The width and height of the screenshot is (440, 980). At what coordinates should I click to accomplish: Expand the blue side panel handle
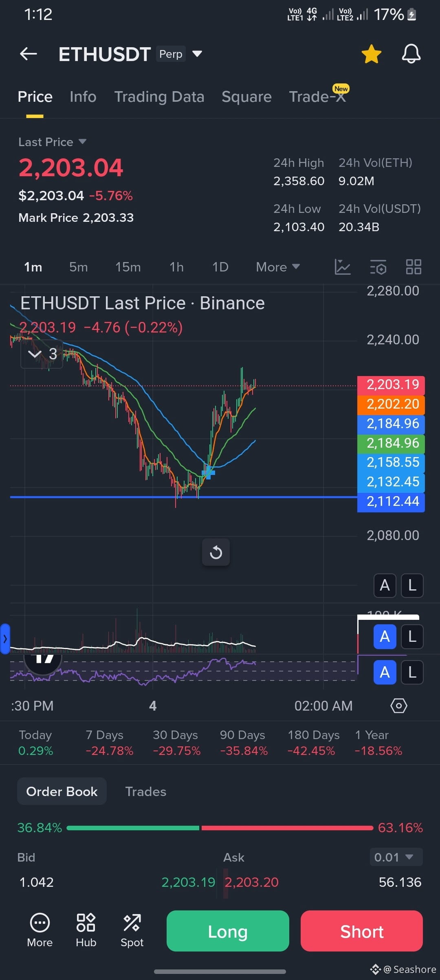[x=5, y=639]
